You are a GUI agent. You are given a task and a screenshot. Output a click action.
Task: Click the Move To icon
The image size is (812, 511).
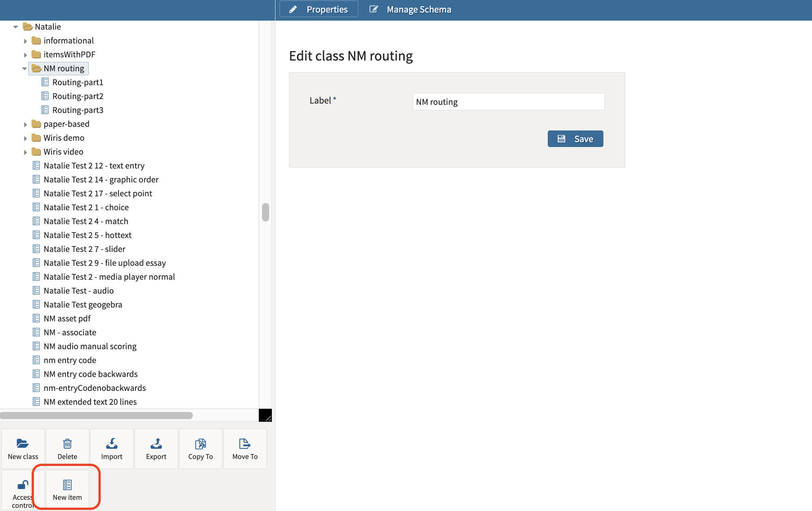245,444
